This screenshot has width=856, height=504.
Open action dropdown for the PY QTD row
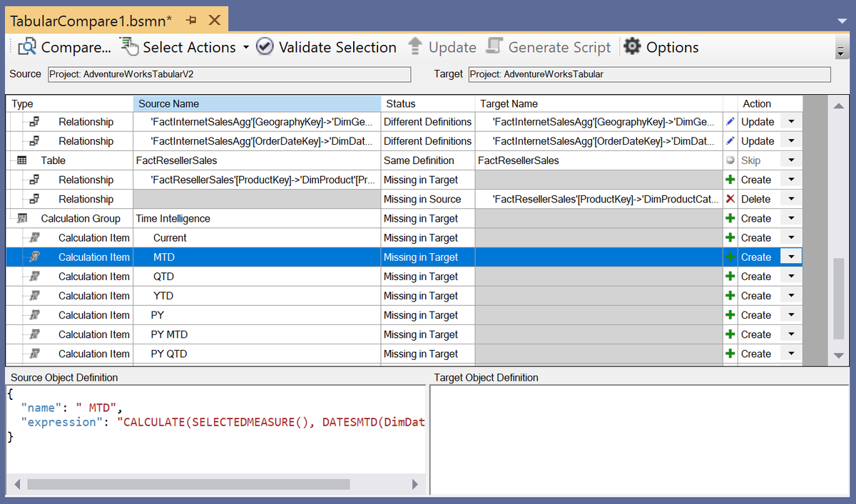tap(791, 354)
